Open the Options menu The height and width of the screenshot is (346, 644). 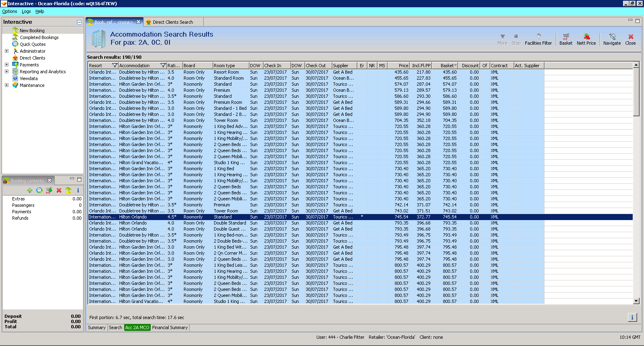[x=10, y=11]
